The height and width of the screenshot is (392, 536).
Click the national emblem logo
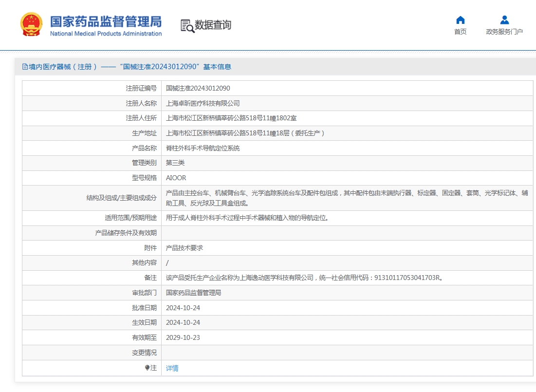click(x=31, y=24)
